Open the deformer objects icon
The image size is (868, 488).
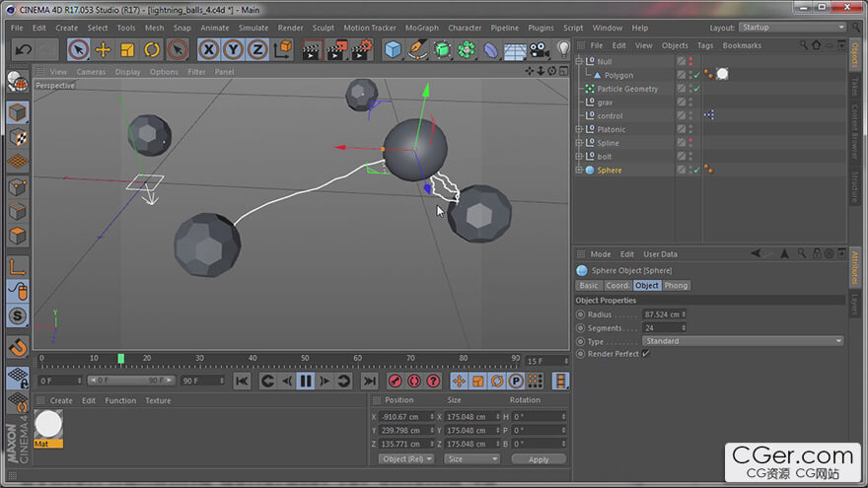coord(490,50)
